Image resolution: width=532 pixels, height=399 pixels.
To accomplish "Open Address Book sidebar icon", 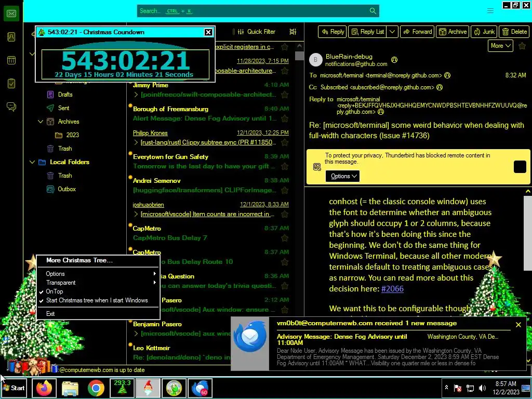I will [11, 37].
